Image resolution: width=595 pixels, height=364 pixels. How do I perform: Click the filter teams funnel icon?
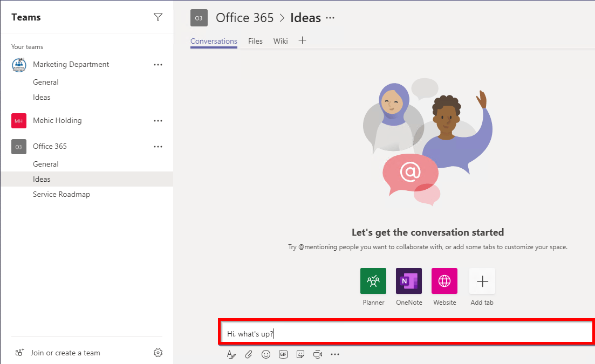point(158,17)
